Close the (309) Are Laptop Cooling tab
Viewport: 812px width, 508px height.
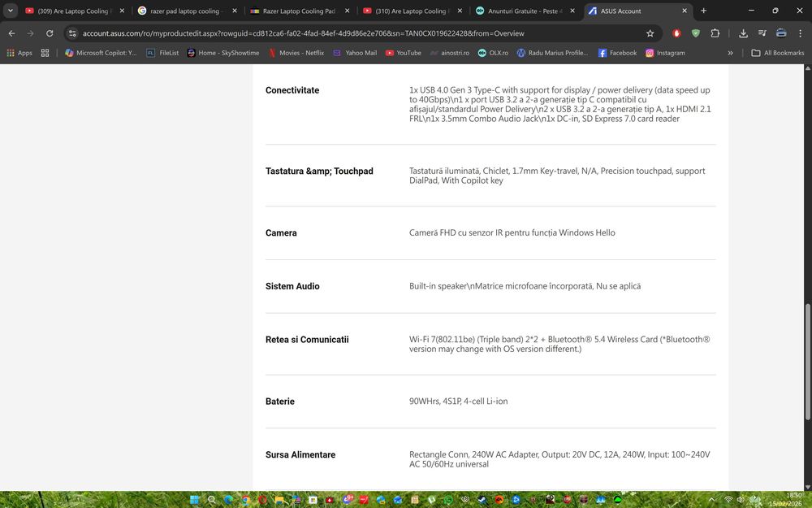pos(122,11)
